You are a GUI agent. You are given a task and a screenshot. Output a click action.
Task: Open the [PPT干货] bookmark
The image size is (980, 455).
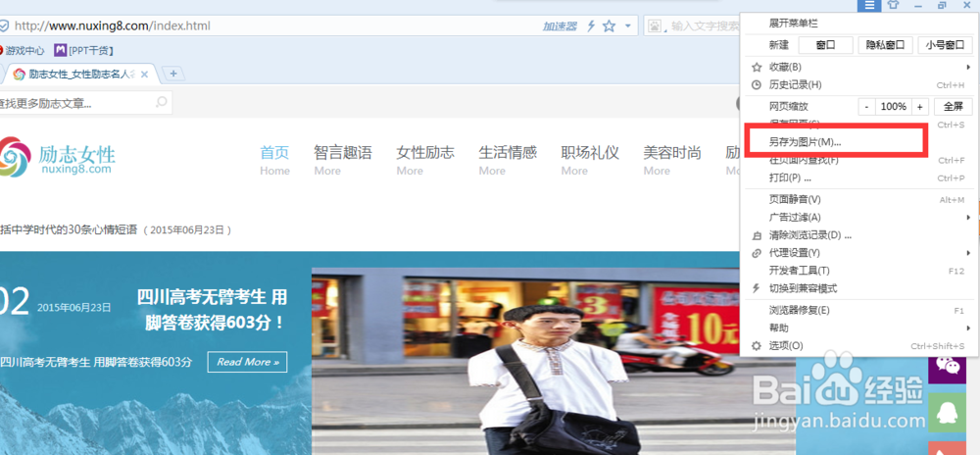(x=83, y=50)
